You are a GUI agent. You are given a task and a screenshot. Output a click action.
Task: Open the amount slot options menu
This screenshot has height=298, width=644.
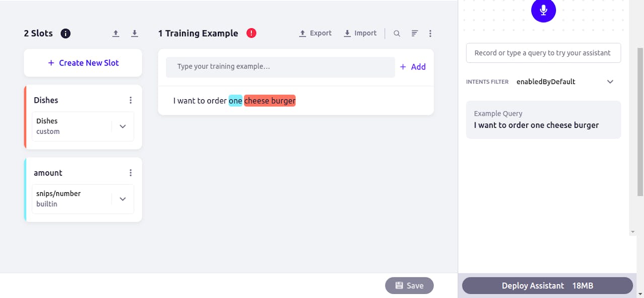(x=130, y=173)
